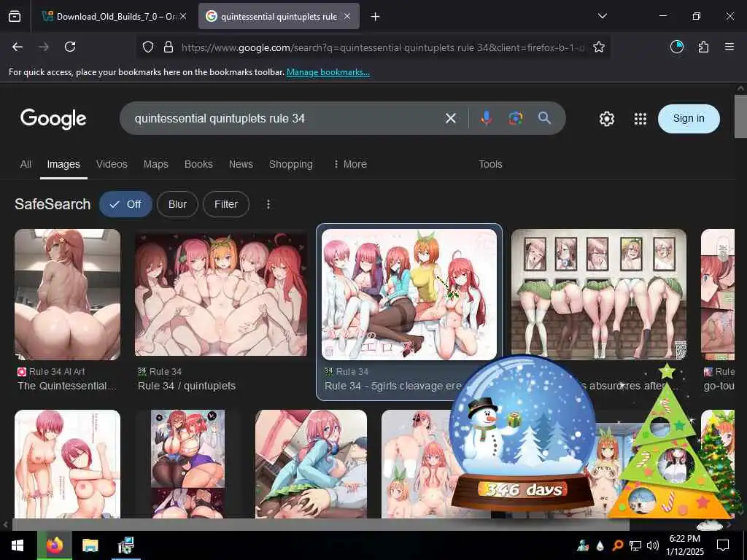747x560 pixels.
Task: Open SafeSearch more options dots
Action: point(268,204)
